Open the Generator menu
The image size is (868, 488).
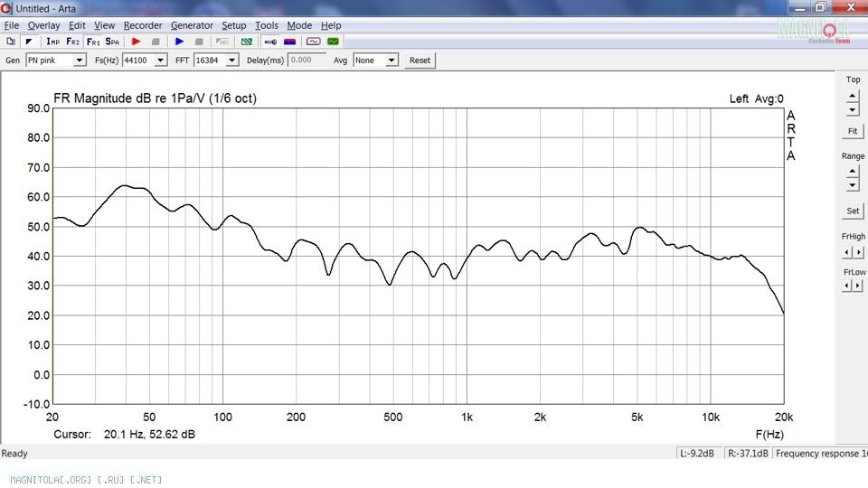[192, 25]
